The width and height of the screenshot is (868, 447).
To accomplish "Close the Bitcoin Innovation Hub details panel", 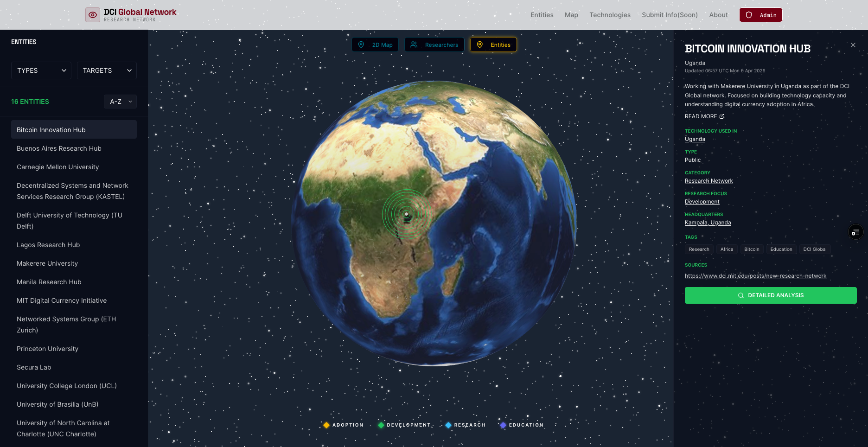I will (853, 45).
